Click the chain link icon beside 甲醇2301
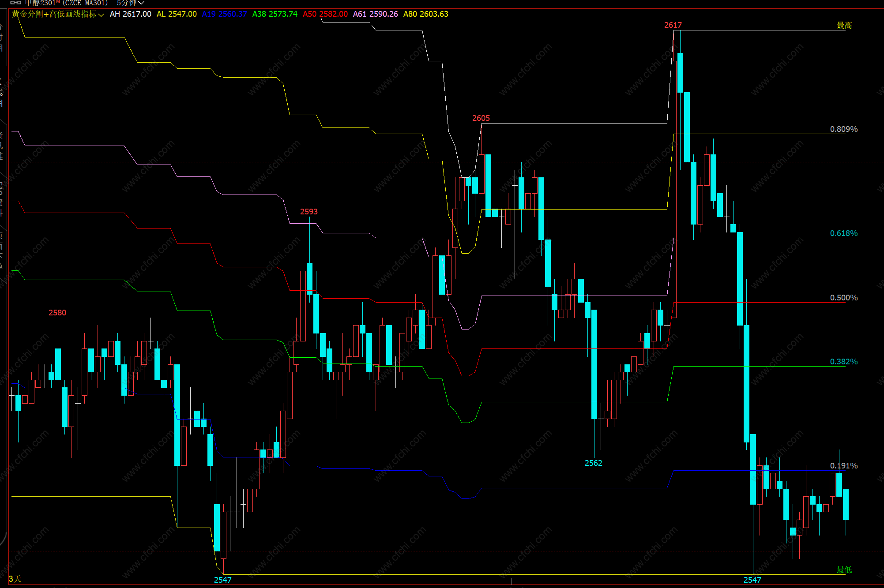 pyautogui.click(x=15, y=3)
